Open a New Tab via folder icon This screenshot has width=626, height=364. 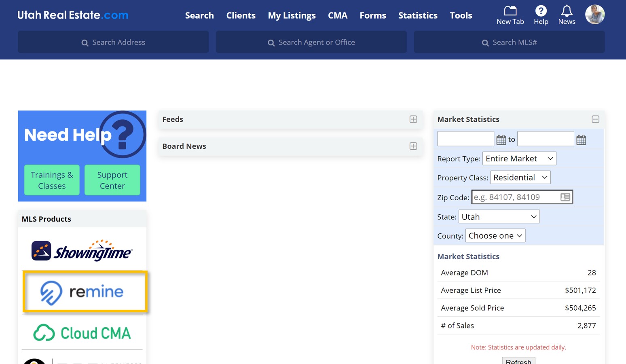510,11
